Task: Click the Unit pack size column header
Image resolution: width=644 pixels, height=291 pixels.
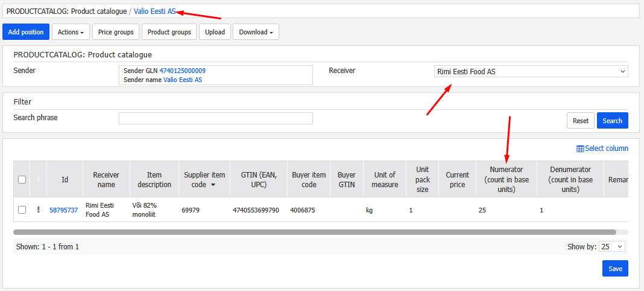Action: tap(422, 179)
